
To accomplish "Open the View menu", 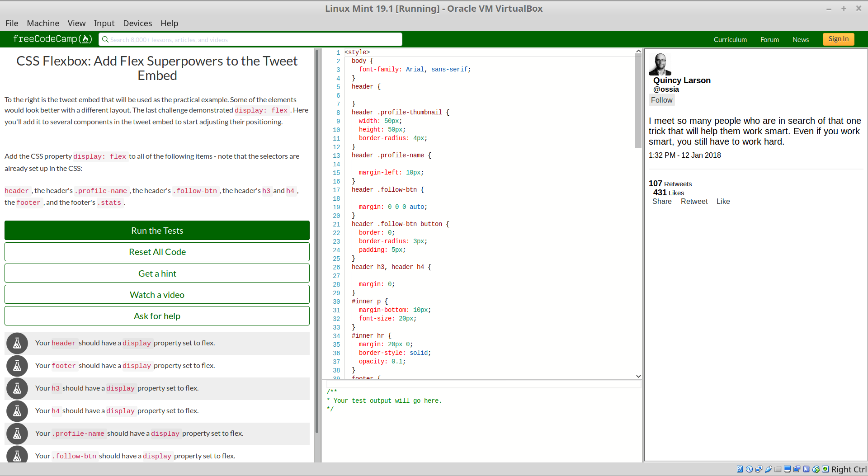I will point(76,23).
